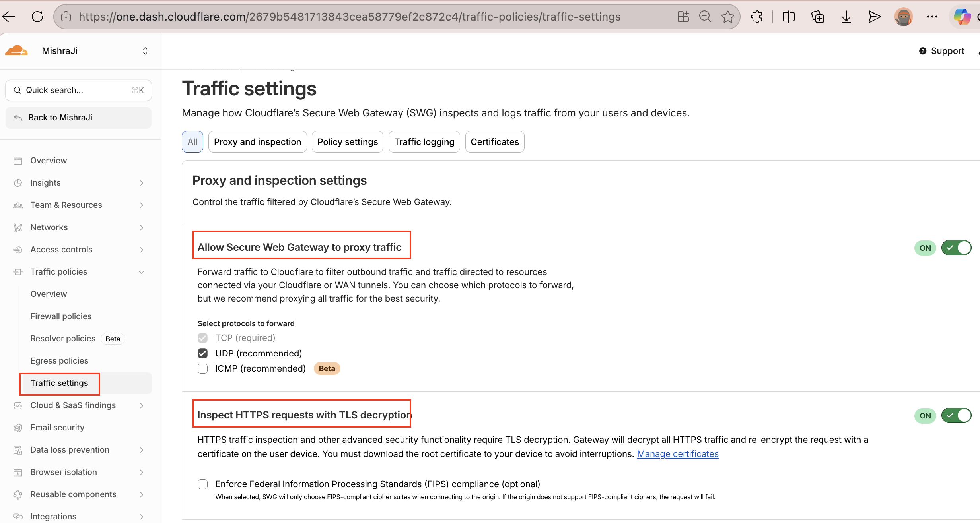This screenshot has width=980, height=523.
Task: Click the favorites star icon
Action: pyautogui.click(x=728, y=17)
